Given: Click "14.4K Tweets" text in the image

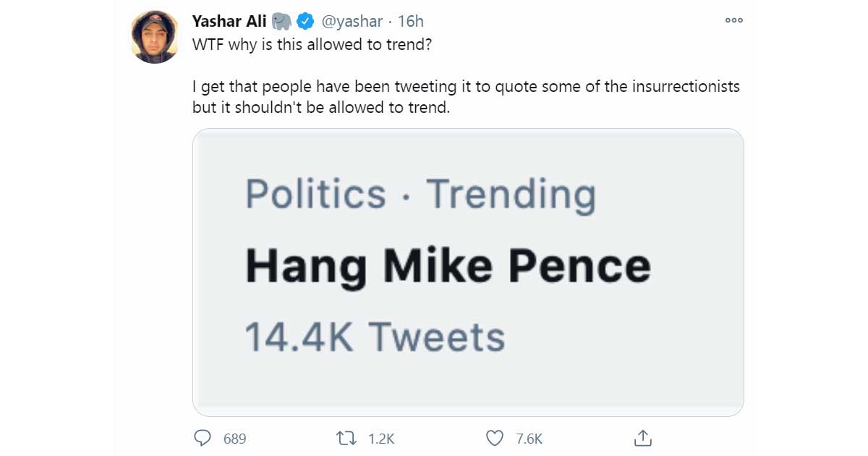Looking at the screenshot, I should coord(375,337).
